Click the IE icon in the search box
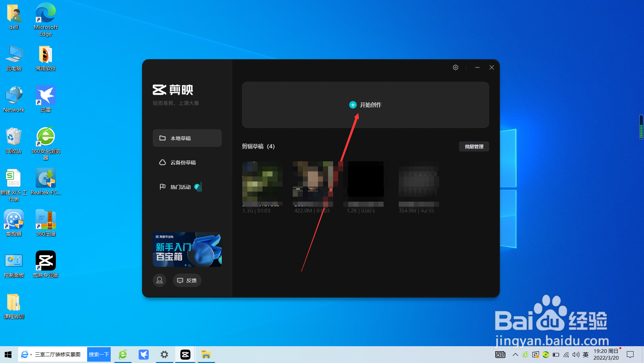The height and width of the screenshot is (363, 644). [25, 355]
